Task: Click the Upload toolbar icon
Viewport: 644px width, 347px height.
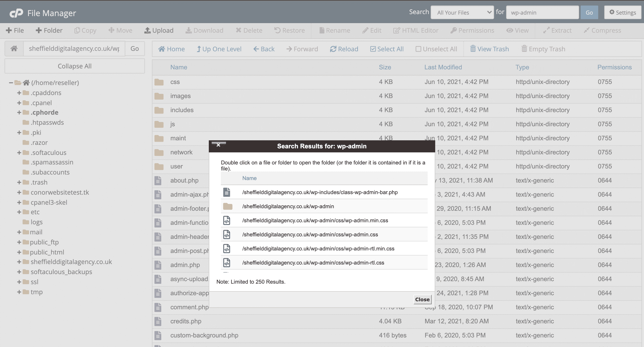Action: click(147, 30)
